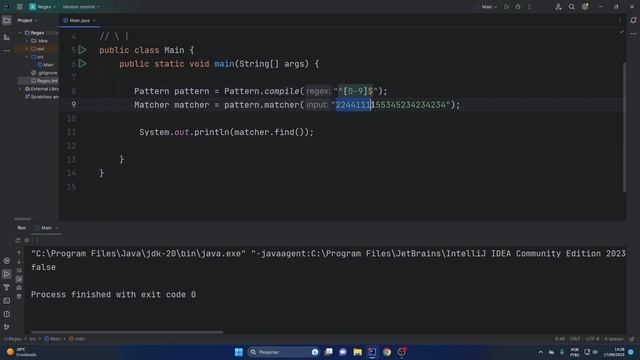640x360 pixels.
Task: Open the Regex project dropdown
Action: click(42, 7)
